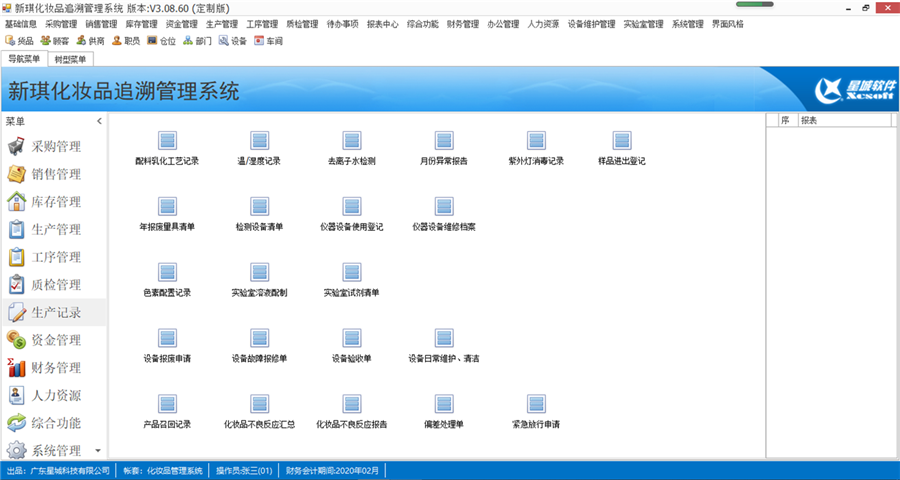Open 设备故障报修单 icon
The image size is (900, 480).
pos(259,339)
